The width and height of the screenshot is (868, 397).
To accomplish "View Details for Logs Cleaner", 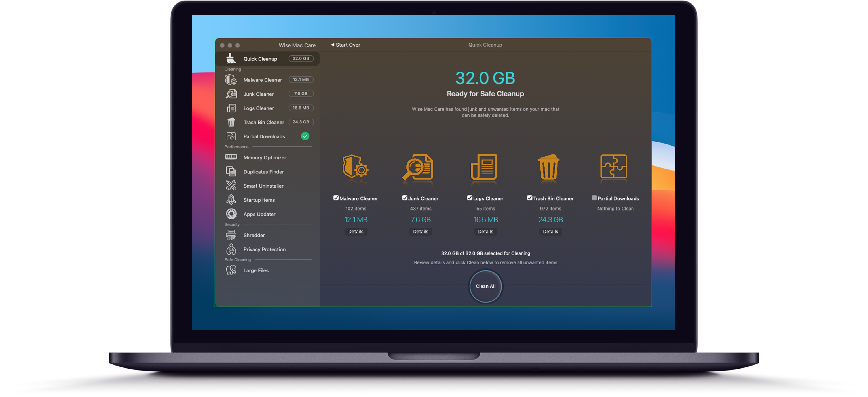I will coord(485,231).
